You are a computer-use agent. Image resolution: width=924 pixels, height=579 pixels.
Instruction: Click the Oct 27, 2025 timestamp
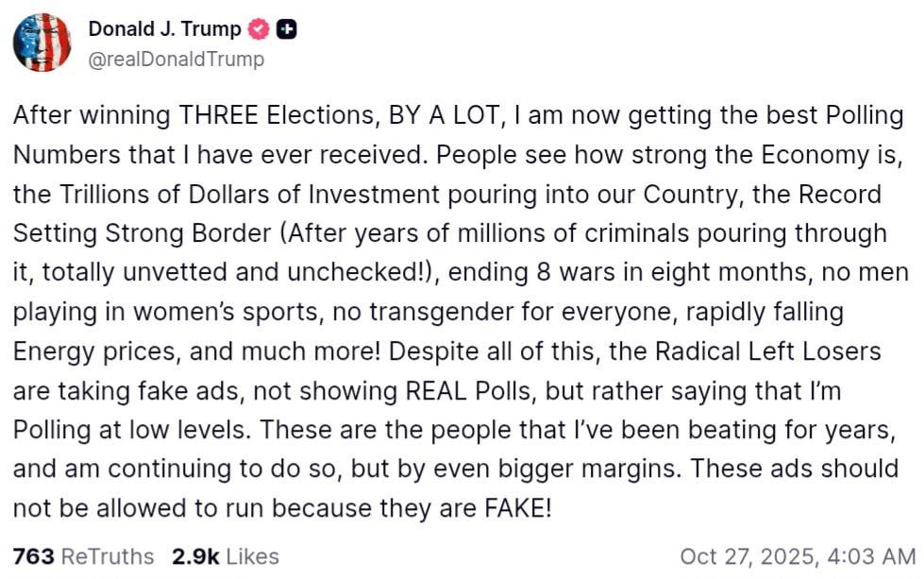tap(798, 556)
